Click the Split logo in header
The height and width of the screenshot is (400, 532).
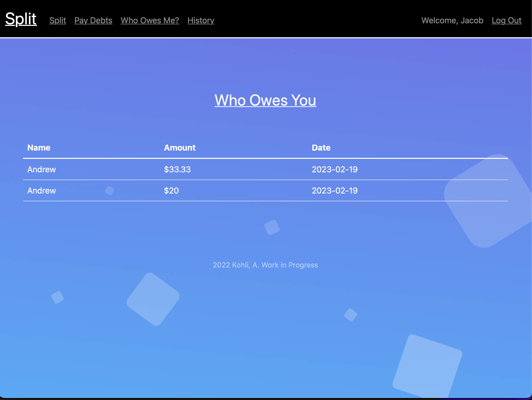point(21,19)
